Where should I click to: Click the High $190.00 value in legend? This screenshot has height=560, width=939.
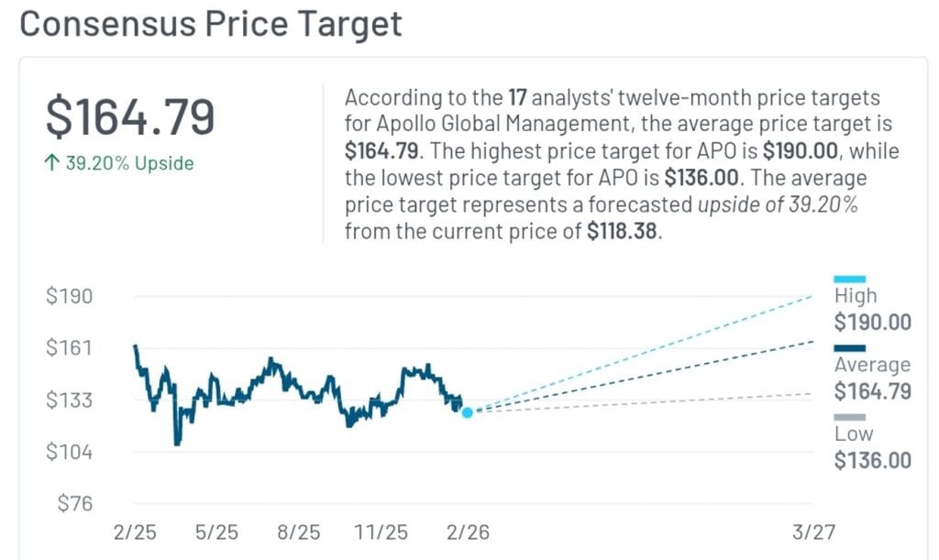click(872, 323)
